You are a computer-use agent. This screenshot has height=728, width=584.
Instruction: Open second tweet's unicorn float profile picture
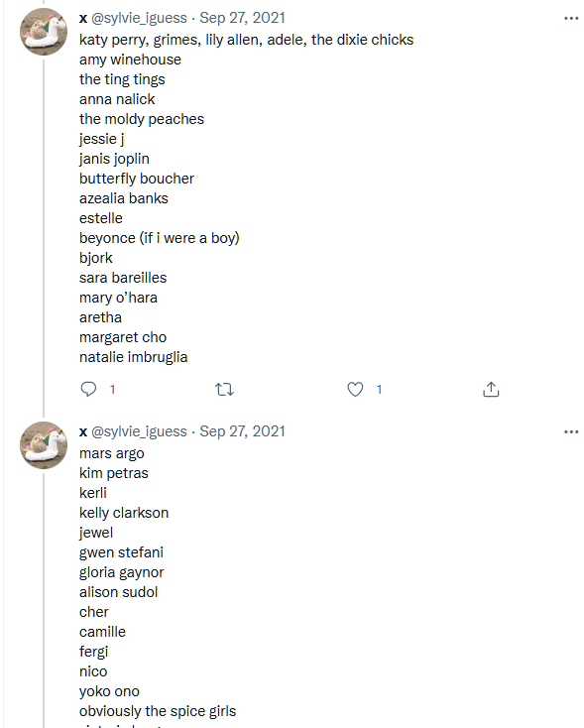click(44, 445)
